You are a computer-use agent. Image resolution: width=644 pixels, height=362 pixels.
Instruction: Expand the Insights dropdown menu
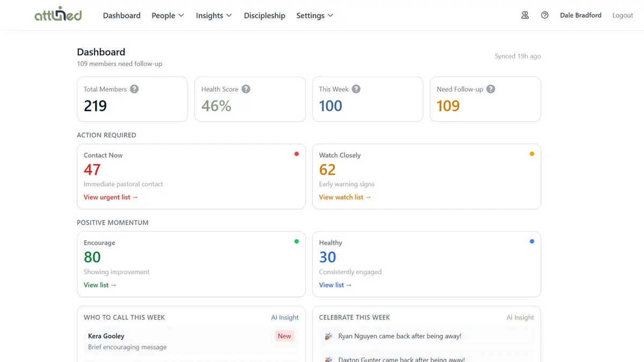tap(214, 16)
